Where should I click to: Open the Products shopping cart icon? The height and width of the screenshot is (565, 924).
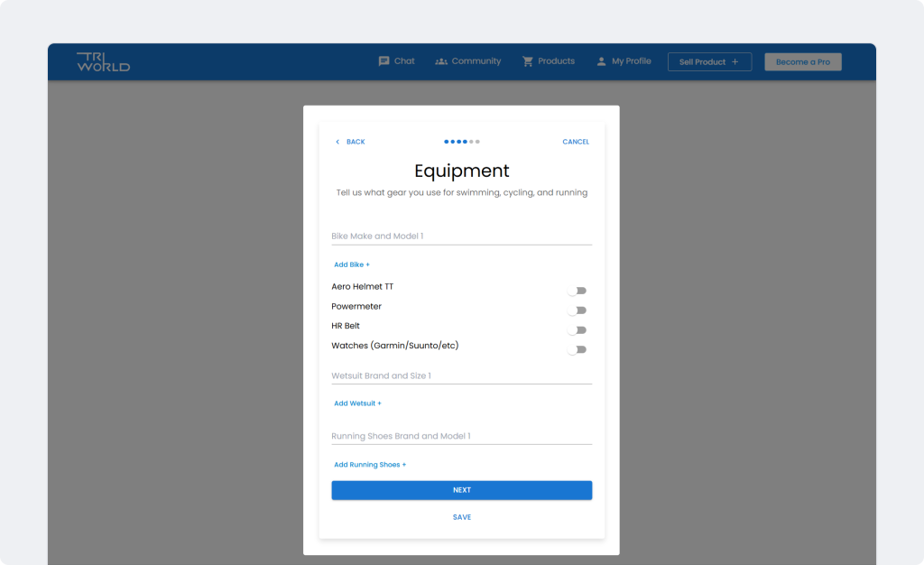pos(528,60)
